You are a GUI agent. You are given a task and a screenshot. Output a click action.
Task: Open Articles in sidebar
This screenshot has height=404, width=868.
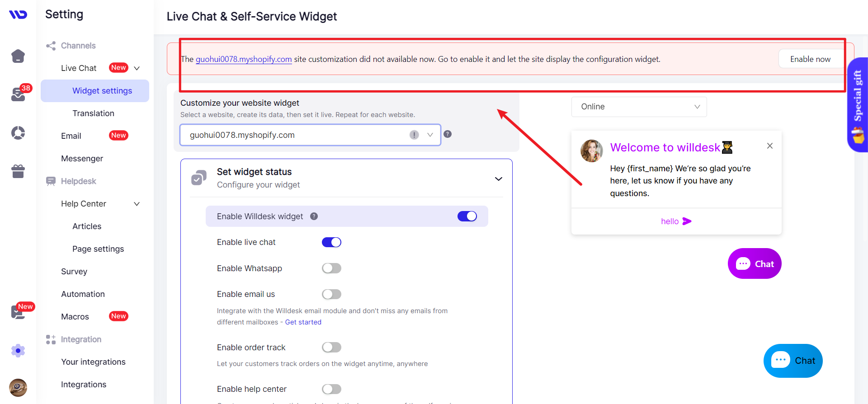87,226
